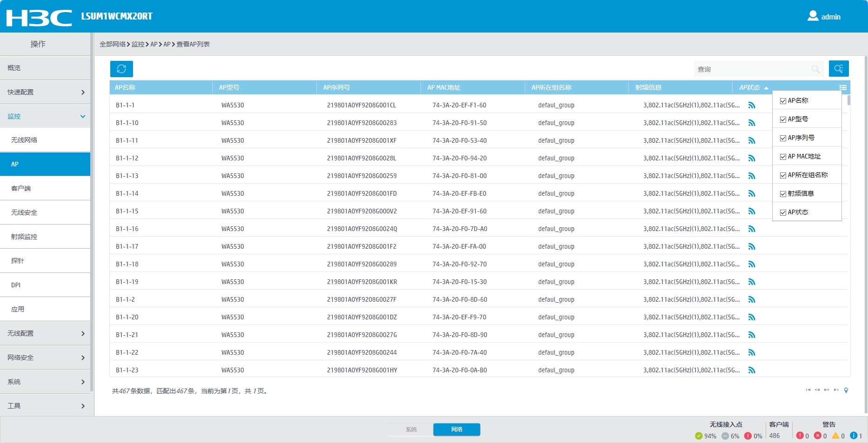Click the search magnifier icon
868x443 pixels.
[x=815, y=69]
